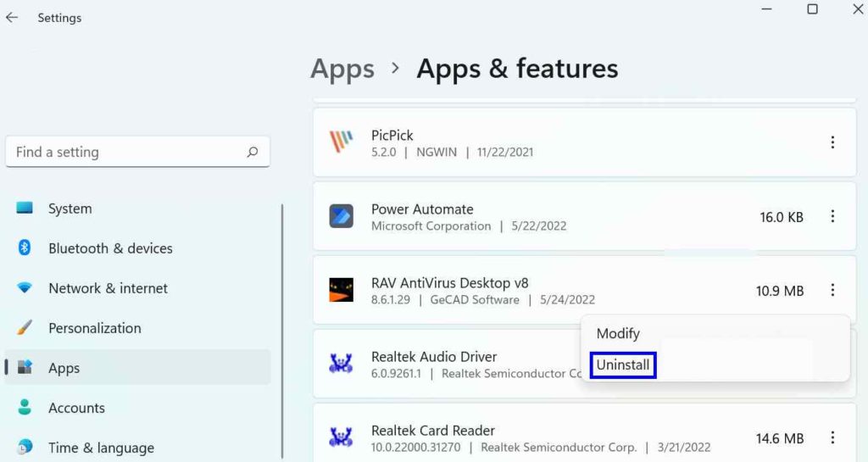Image resolution: width=868 pixels, height=462 pixels.
Task: Click the Bluetooth sidebar icon
Action: point(25,248)
